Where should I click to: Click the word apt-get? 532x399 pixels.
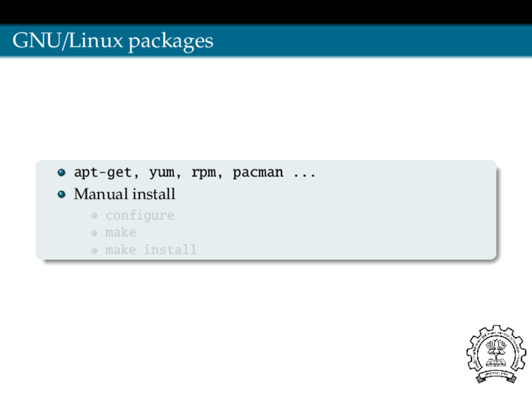point(103,172)
